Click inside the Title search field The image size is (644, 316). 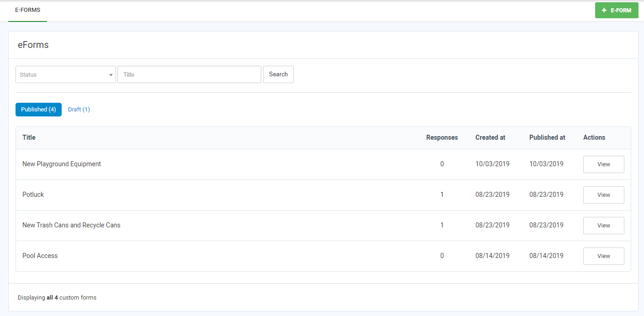click(189, 74)
